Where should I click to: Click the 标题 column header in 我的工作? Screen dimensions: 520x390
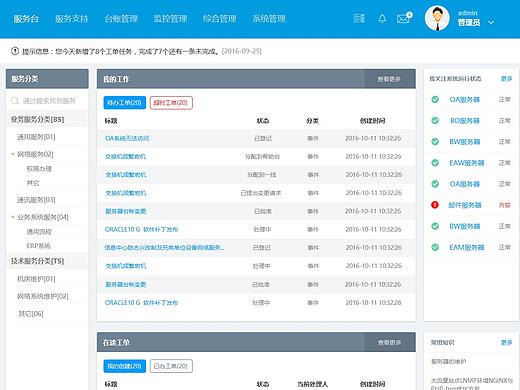pos(111,121)
